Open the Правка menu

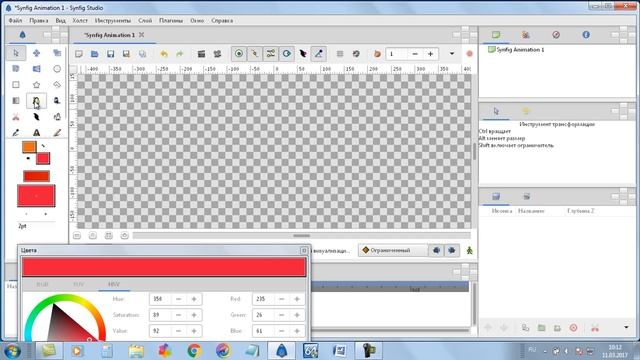[38, 20]
